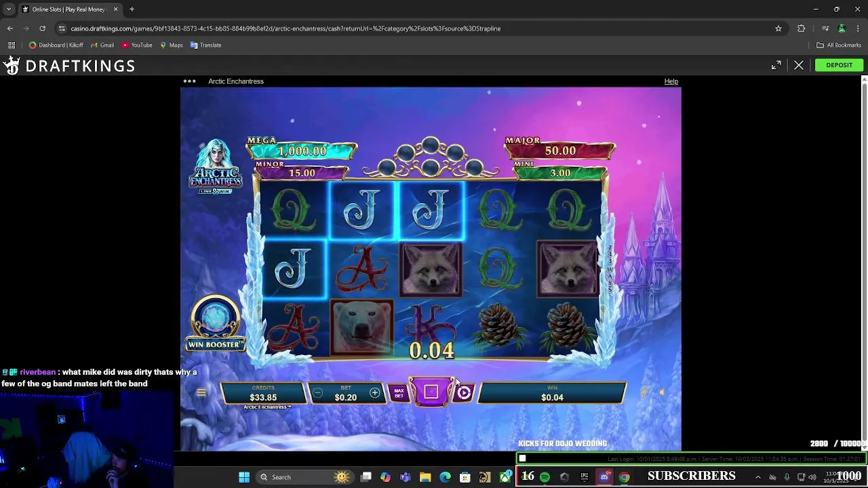
Task: Click the Arctic Enchantress game logo
Action: click(x=216, y=167)
